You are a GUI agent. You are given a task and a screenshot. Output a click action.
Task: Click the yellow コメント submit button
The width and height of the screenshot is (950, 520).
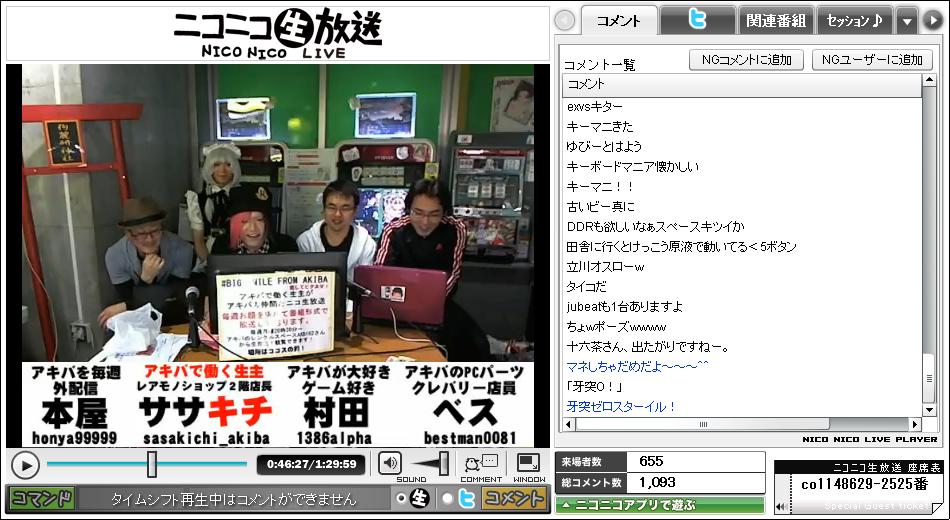point(513,498)
